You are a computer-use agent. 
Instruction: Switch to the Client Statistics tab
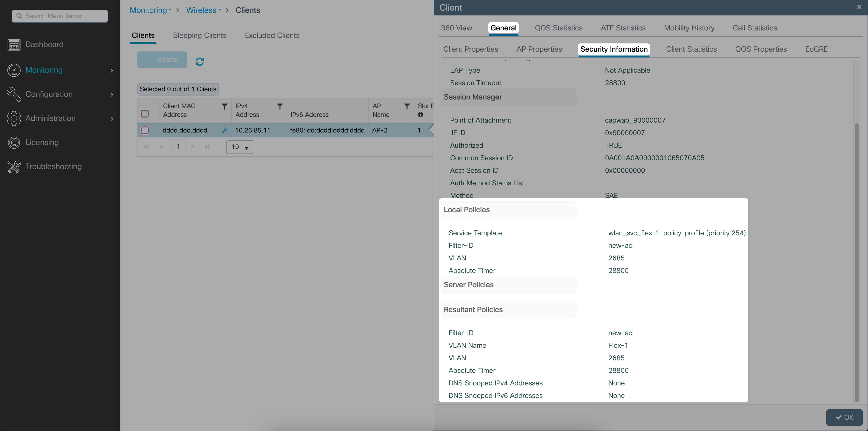[x=691, y=49]
